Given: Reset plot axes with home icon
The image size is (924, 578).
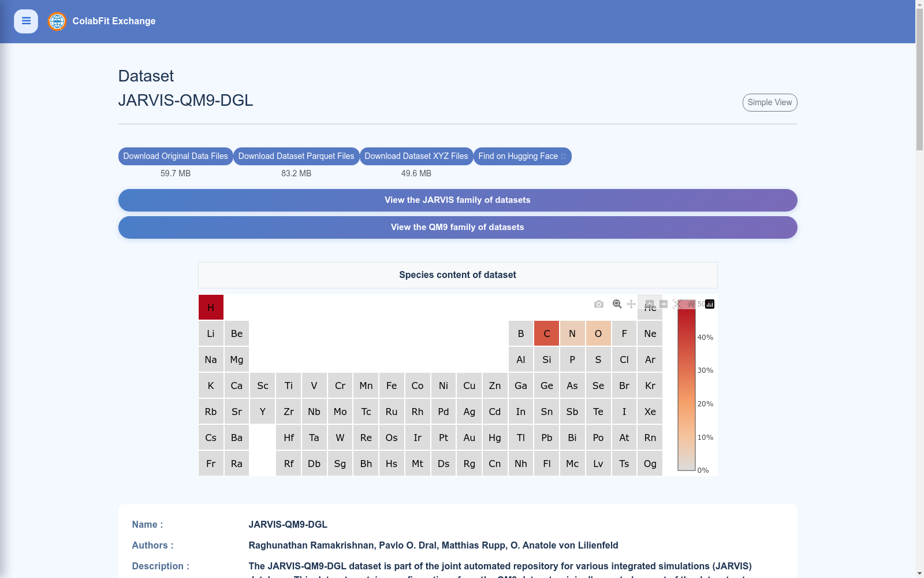Looking at the screenshot, I should [691, 304].
